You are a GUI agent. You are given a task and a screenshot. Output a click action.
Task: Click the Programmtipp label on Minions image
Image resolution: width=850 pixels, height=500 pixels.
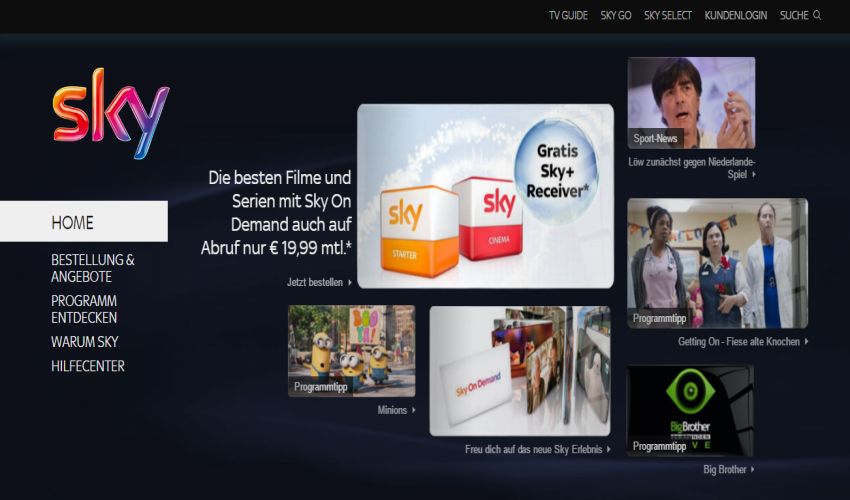320,387
